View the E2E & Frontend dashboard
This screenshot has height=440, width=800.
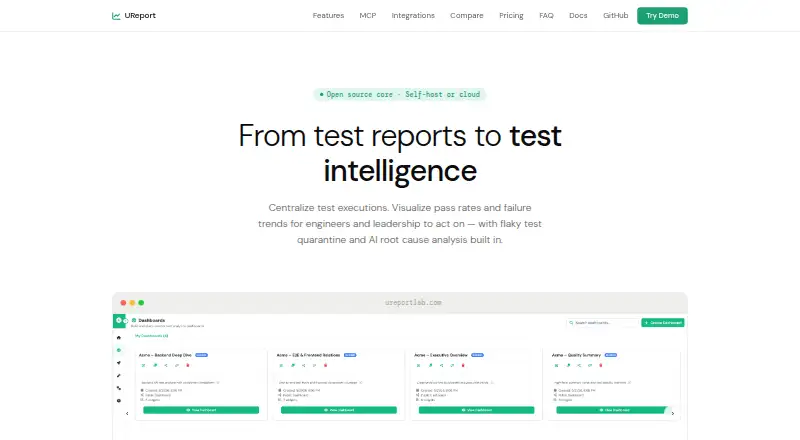point(339,410)
